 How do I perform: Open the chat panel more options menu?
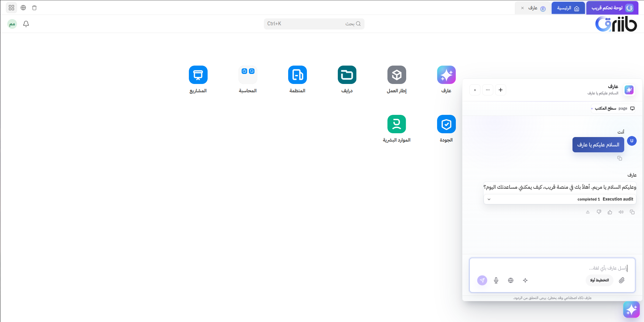pos(488,90)
